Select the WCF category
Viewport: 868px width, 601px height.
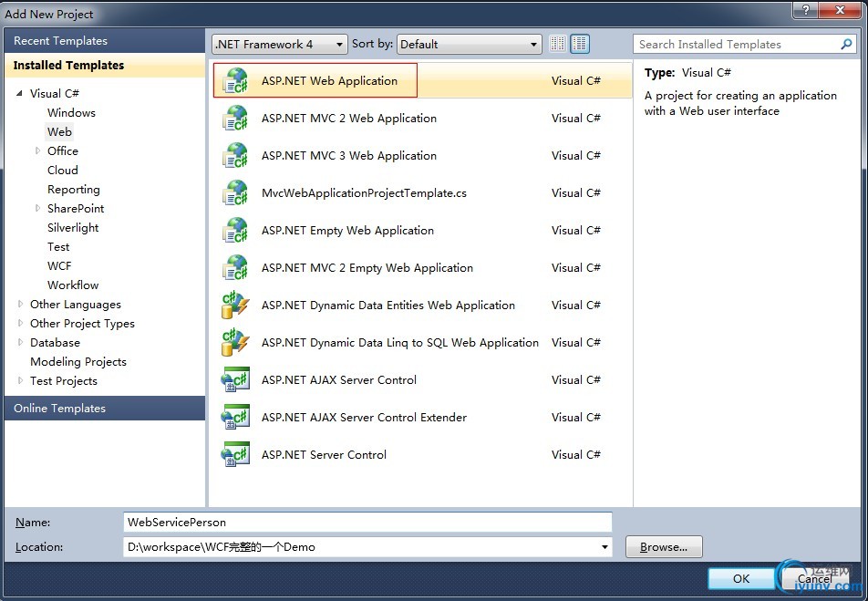coord(59,266)
